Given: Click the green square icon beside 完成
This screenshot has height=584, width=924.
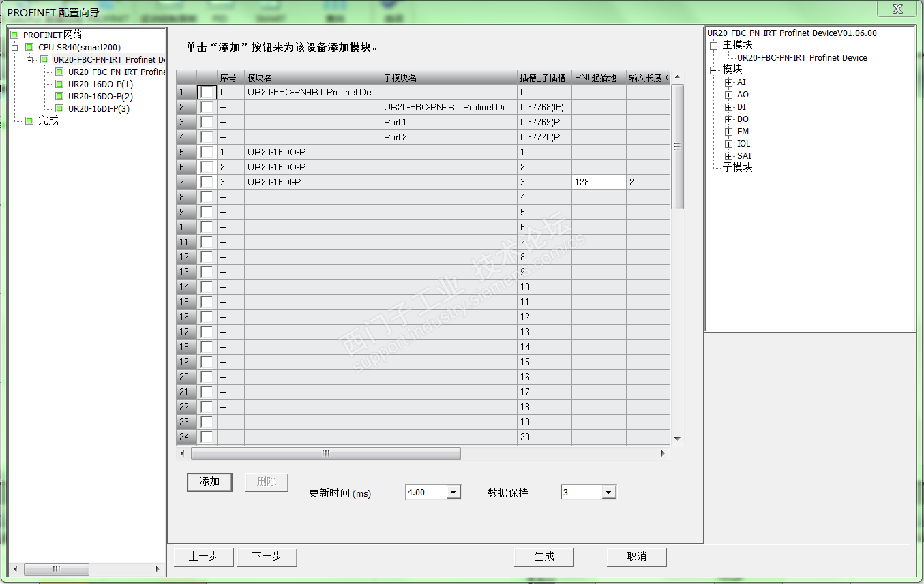Looking at the screenshot, I should (29, 121).
